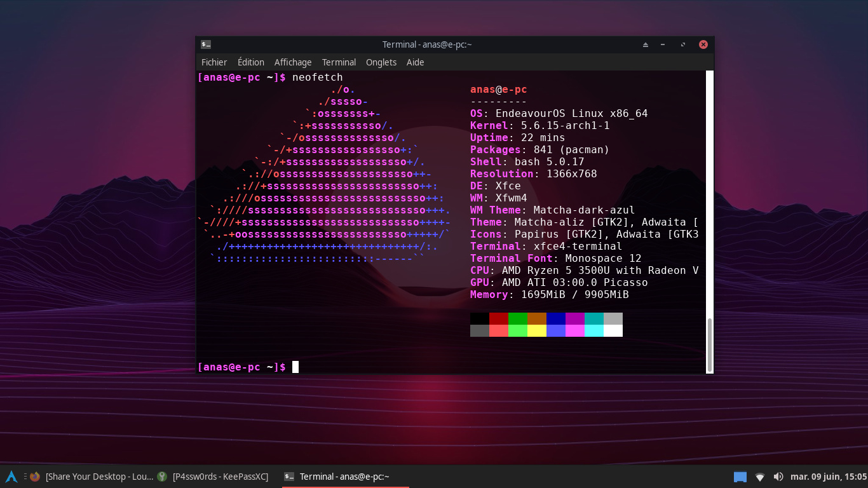
Task: Click the black color block
Action: coord(480,318)
